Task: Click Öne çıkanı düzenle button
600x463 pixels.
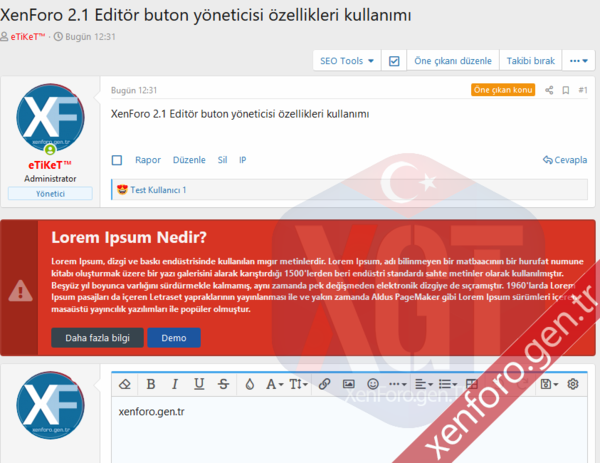Action: [x=453, y=61]
